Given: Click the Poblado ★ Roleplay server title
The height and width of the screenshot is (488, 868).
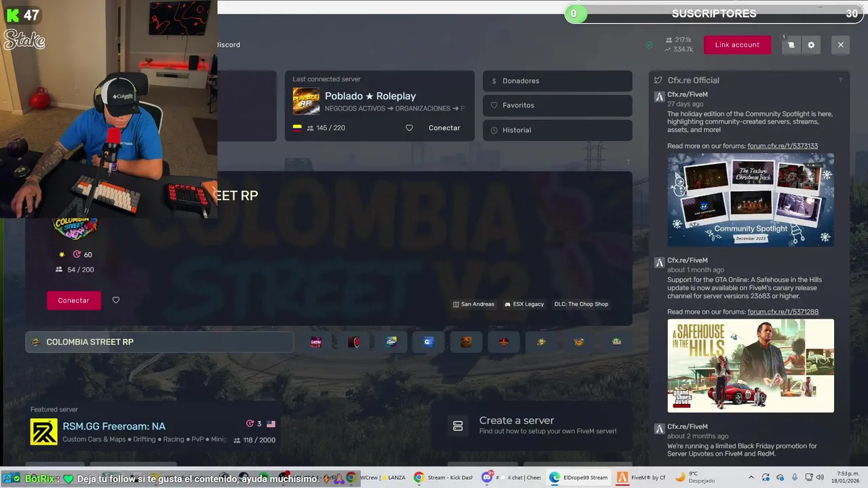Looking at the screenshot, I should (370, 96).
